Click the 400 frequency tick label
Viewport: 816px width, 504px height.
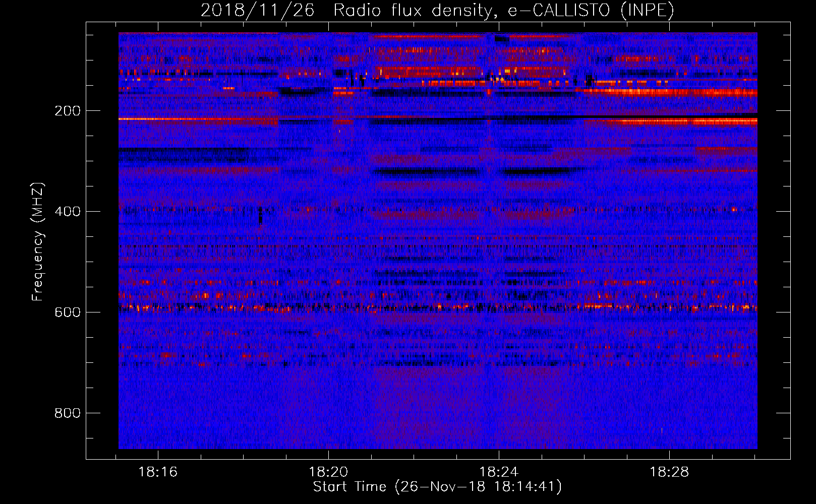pos(67,212)
